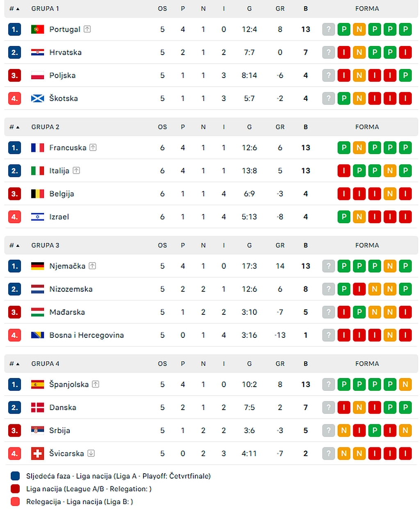Open the Nizozemska team link

click(71, 289)
